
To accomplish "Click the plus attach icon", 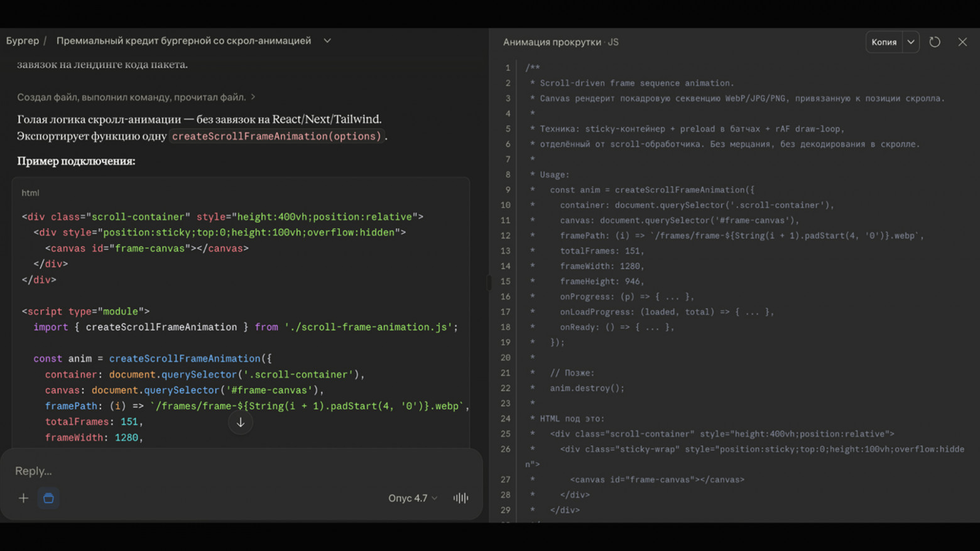I will click(x=23, y=498).
